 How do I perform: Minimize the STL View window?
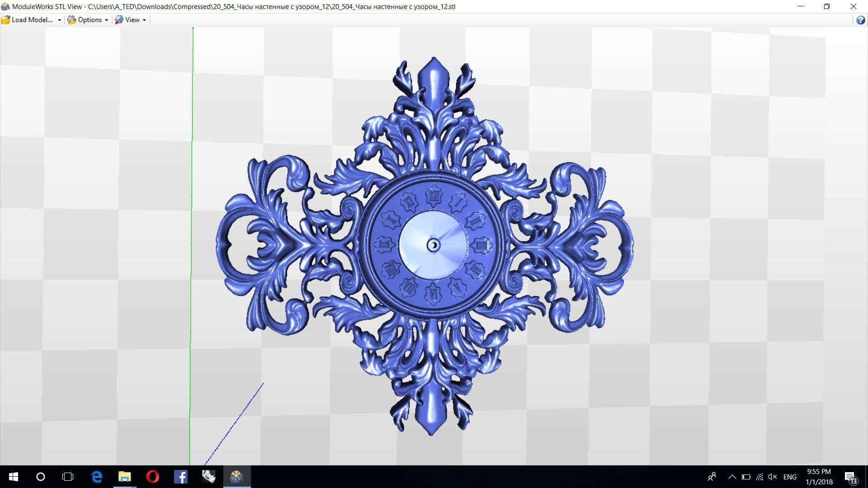click(x=801, y=6)
